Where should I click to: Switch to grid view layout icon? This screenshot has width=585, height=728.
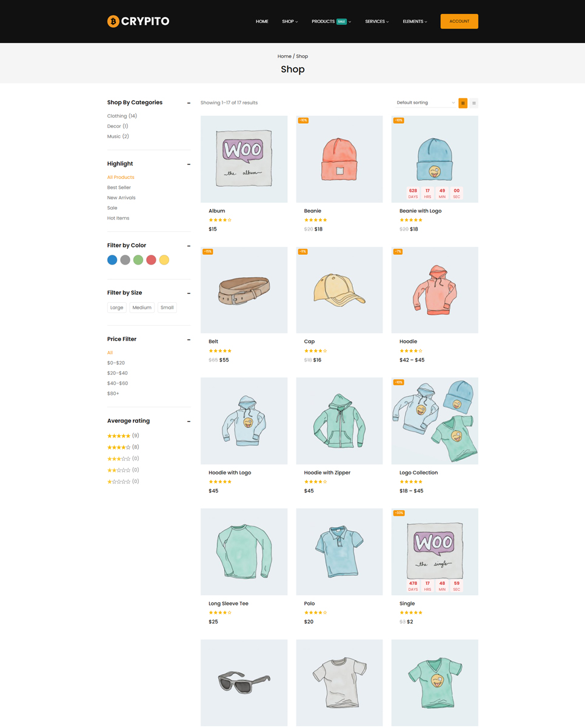[463, 103]
